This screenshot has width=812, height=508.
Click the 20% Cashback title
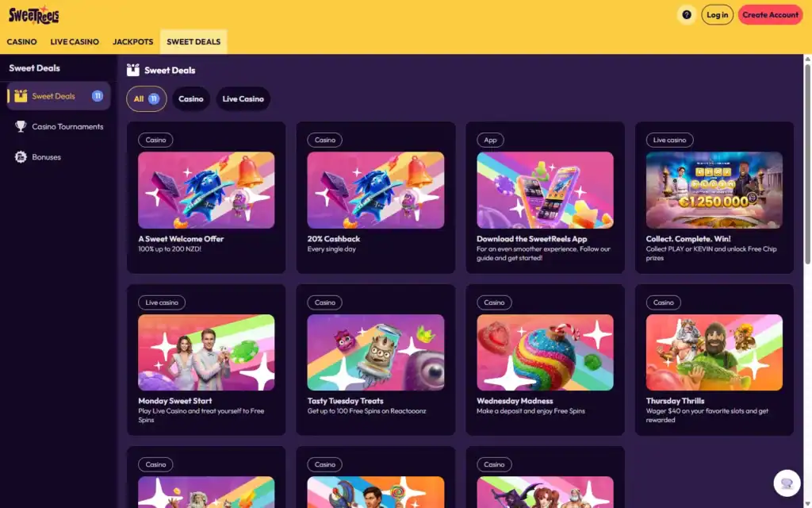(334, 239)
